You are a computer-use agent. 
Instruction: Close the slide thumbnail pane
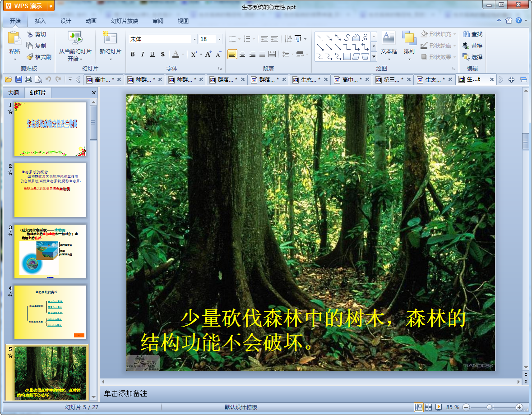tap(94, 92)
